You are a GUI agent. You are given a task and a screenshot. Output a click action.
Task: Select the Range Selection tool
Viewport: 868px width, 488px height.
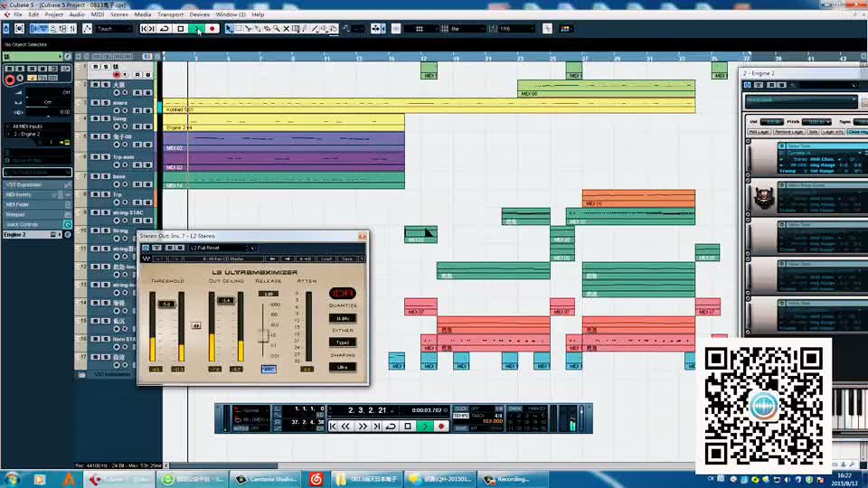(x=239, y=29)
